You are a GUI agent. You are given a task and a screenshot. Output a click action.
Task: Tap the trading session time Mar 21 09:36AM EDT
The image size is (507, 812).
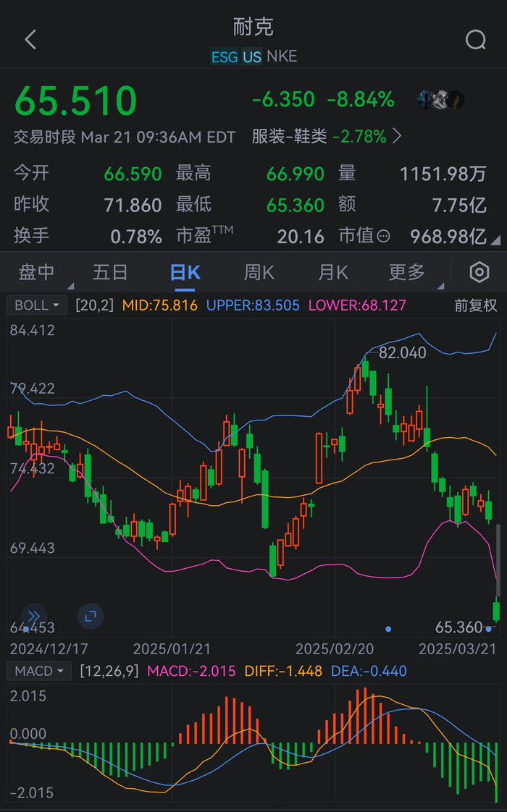pos(158,138)
